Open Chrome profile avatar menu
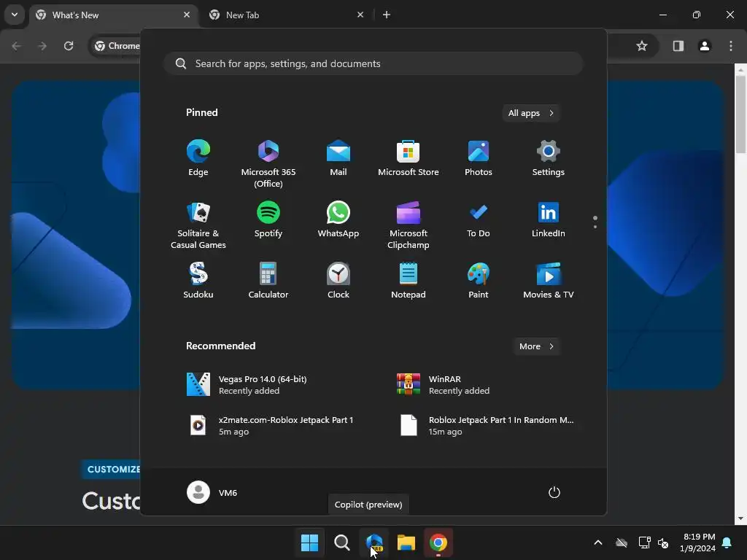747x560 pixels. click(705, 46)
